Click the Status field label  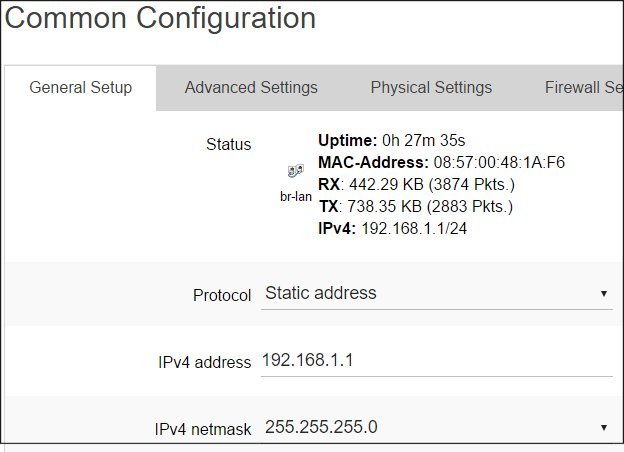228,144
